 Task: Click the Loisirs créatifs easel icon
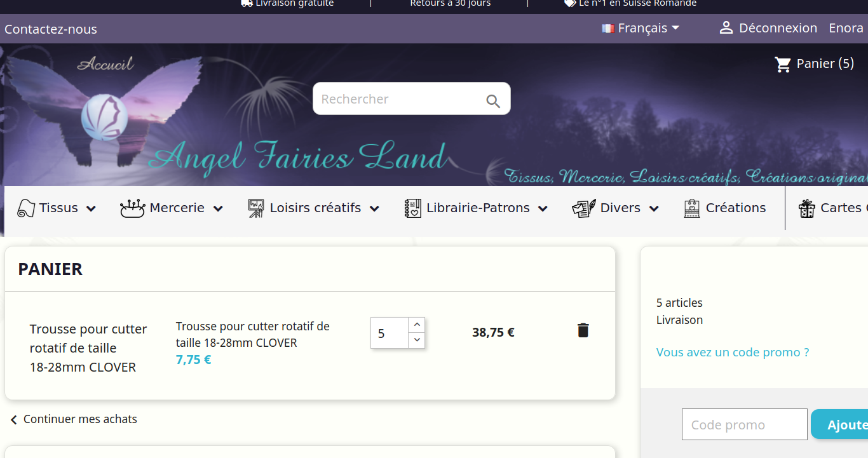click(255, 208)
